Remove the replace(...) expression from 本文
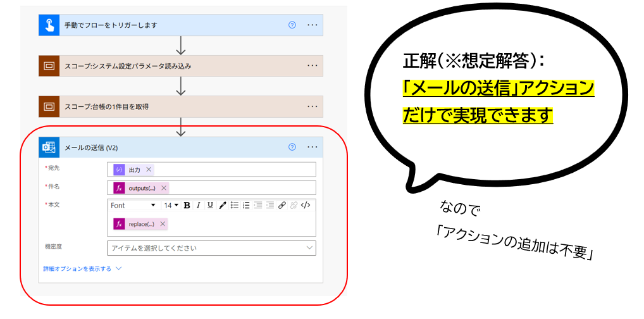The image size is (644, 319). 162,224
